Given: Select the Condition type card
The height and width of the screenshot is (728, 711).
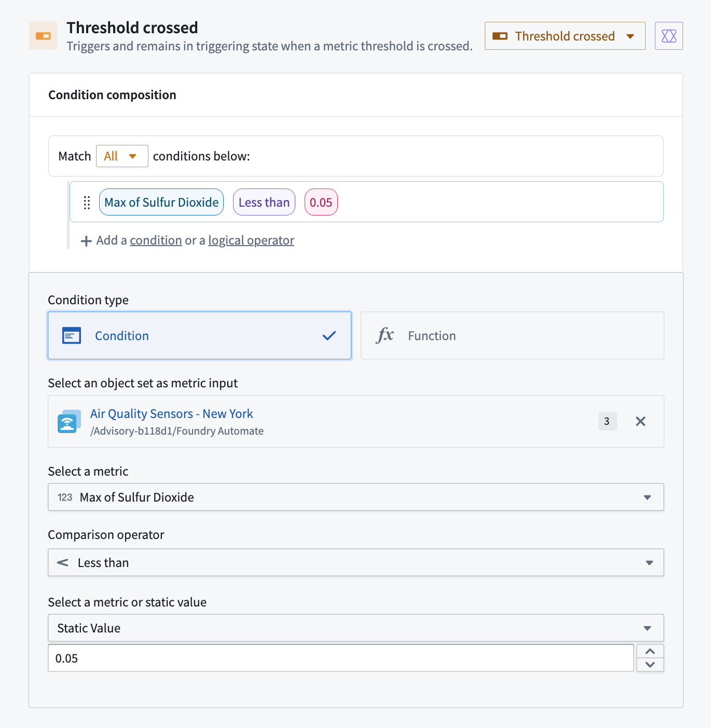Looking at the screenshot, I should click(x=200, y=335).
